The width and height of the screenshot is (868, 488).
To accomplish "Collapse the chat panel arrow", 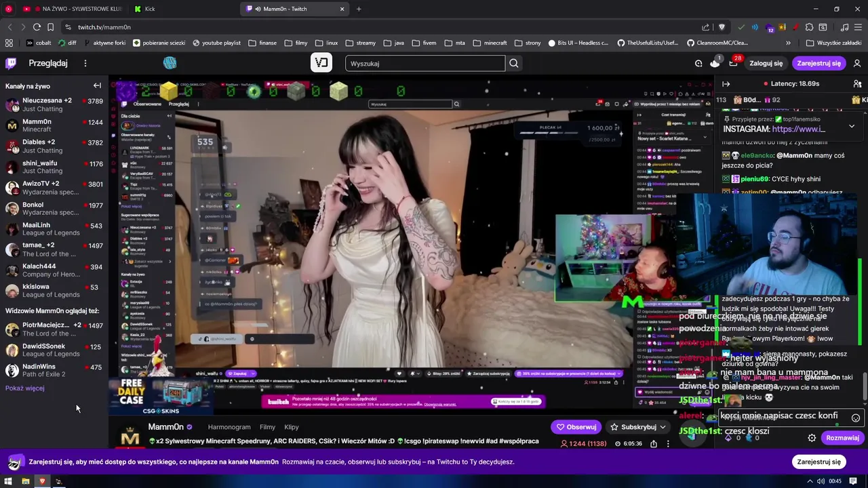I will click(x=726, y=84).
